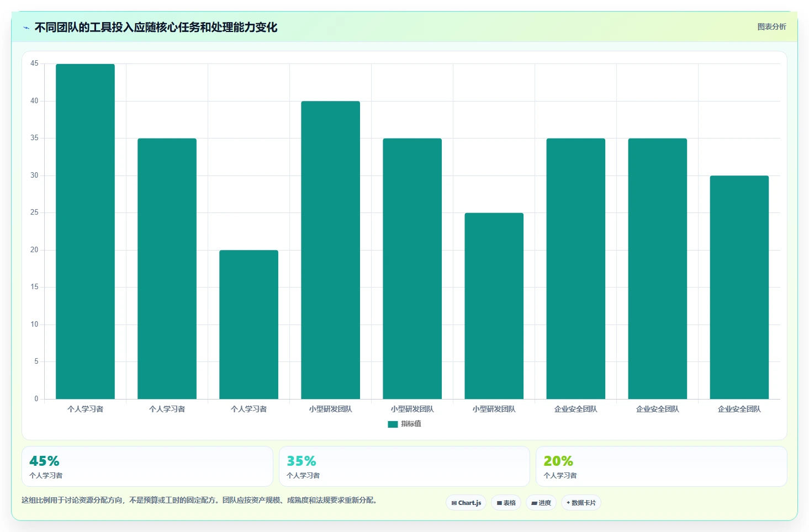Click the lightning icon beside the chart title
Image resolution: width=809 pixels, height=532 pixels.
click(26, 28)
